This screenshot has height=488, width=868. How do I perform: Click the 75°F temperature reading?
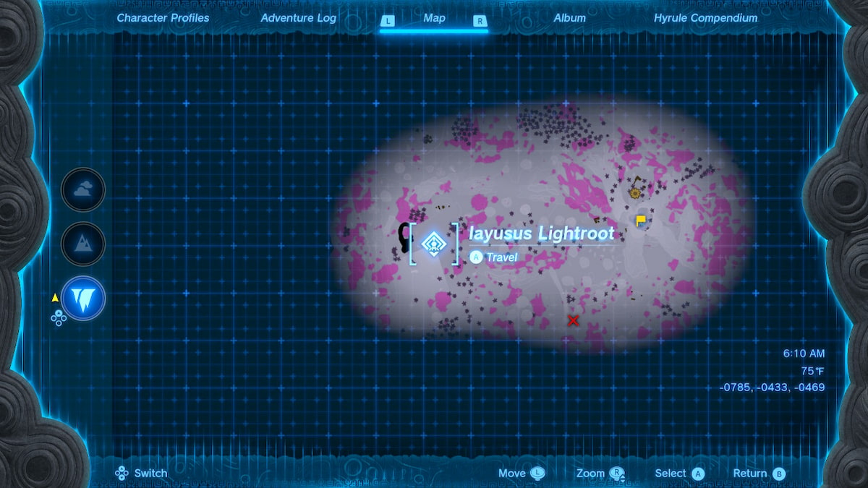point(812,371)
